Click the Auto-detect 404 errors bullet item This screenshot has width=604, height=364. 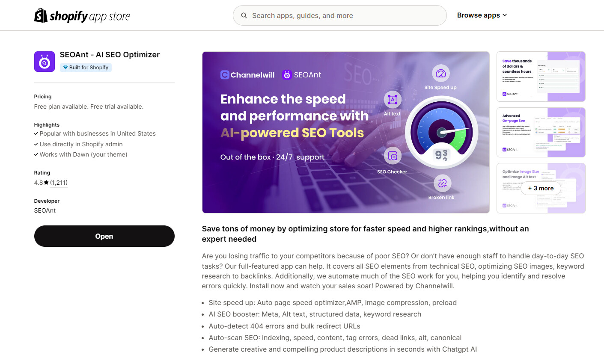(285, 326)
